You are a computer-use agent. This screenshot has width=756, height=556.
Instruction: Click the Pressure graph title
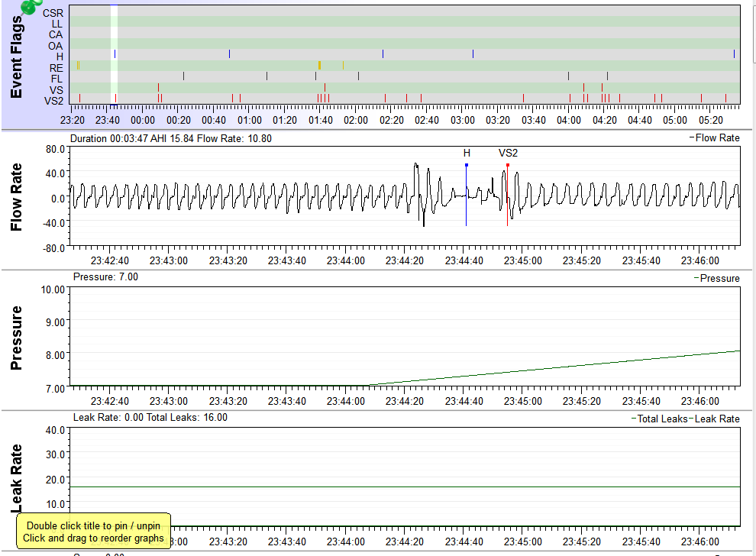pyautogui.click(x=15, y=338)
